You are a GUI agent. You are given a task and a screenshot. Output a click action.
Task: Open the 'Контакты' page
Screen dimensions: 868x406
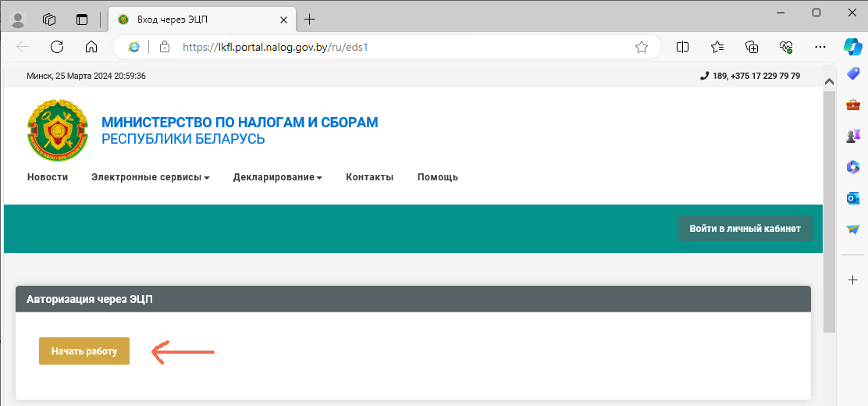point(370,177)
